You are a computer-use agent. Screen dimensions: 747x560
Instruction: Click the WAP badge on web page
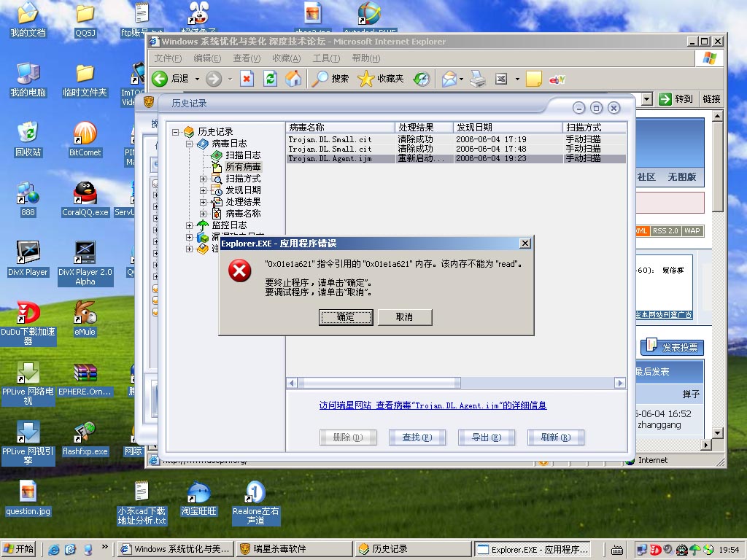point(692,231)
